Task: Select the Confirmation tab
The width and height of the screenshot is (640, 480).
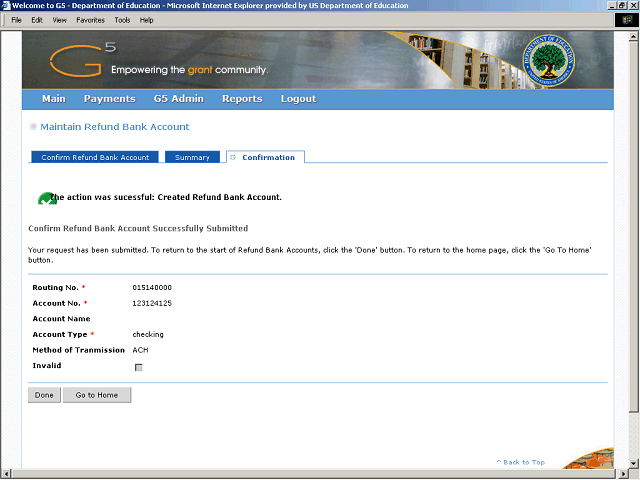Action: 265,157
